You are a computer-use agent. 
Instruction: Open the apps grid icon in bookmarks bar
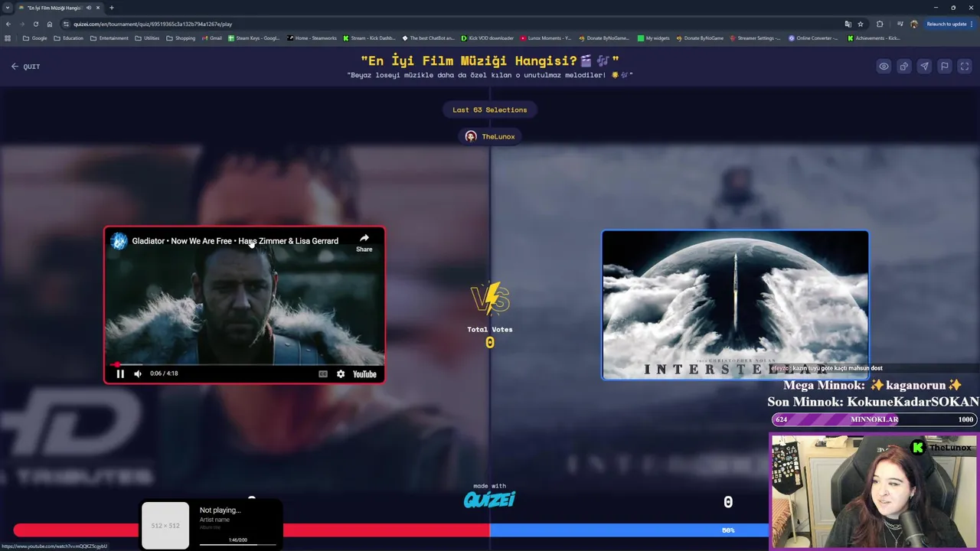tap(8, 37)
